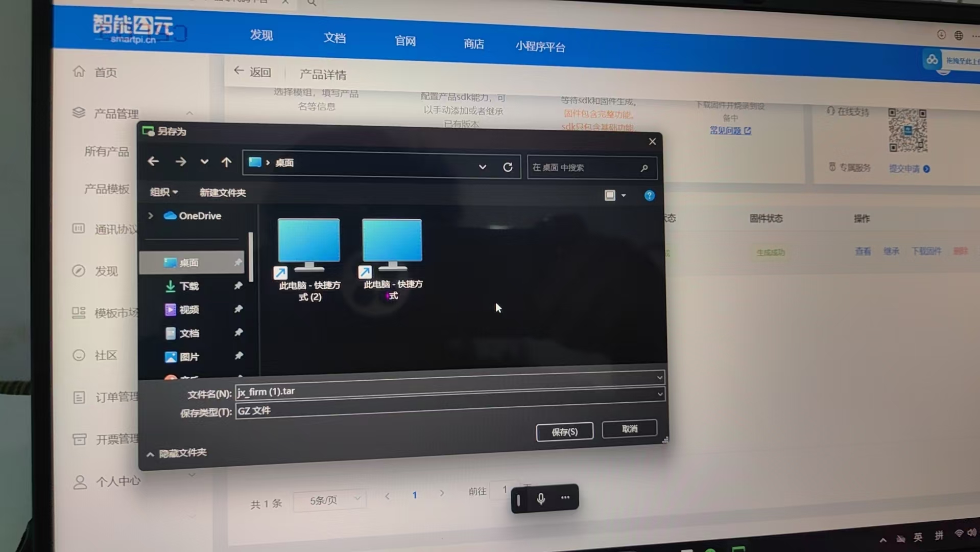Image resolution: width=980 pixels, height=552 pixels.
Task: Open 文档 in the top navigation bar
Action: coord(334,38)
